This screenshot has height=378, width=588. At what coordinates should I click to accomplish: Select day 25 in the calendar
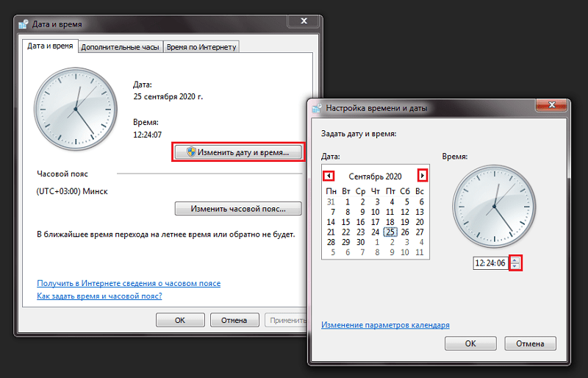click(x=390, y=232)
